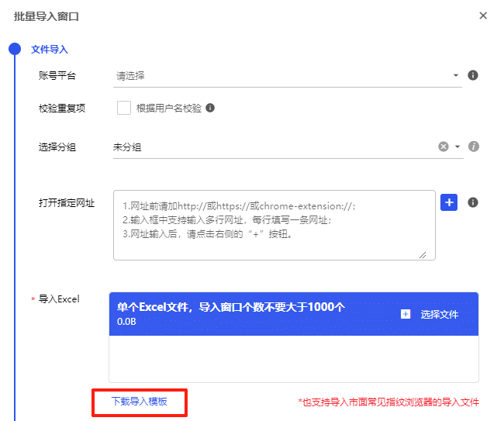
Task: Click the blue 文件导入 step circle
Action: click(15, 49)
